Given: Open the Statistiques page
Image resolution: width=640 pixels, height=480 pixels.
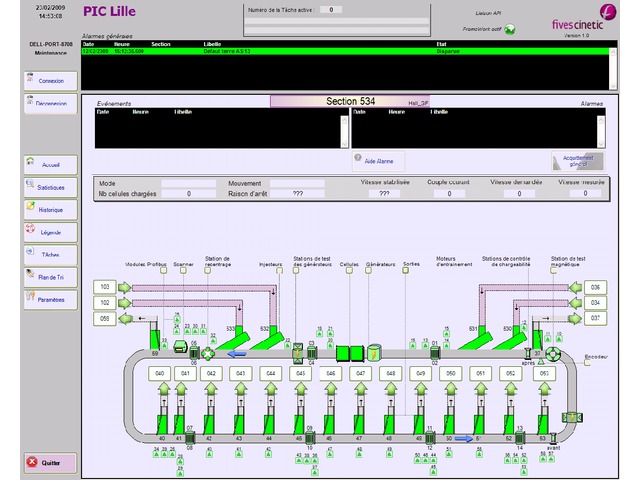Looking at the screenshot, I should (x=50, y=187).
